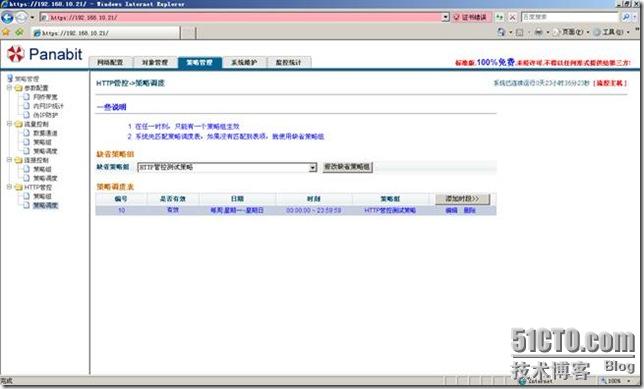Click the 修改缺省策略组 button

coord(347,167)
